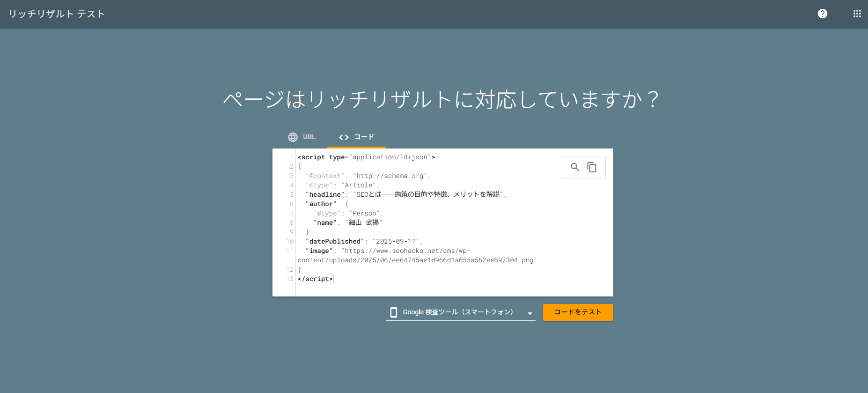This screenshot has width=868, height=393.
Task: Open the help question mark icon
Action: pyautogui.click(x=823, y=14)
